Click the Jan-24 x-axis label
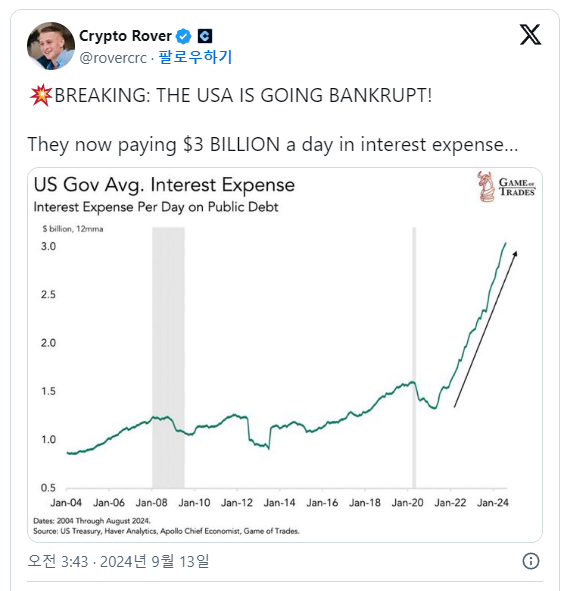The image size is (572, 591). pos(493,502)
